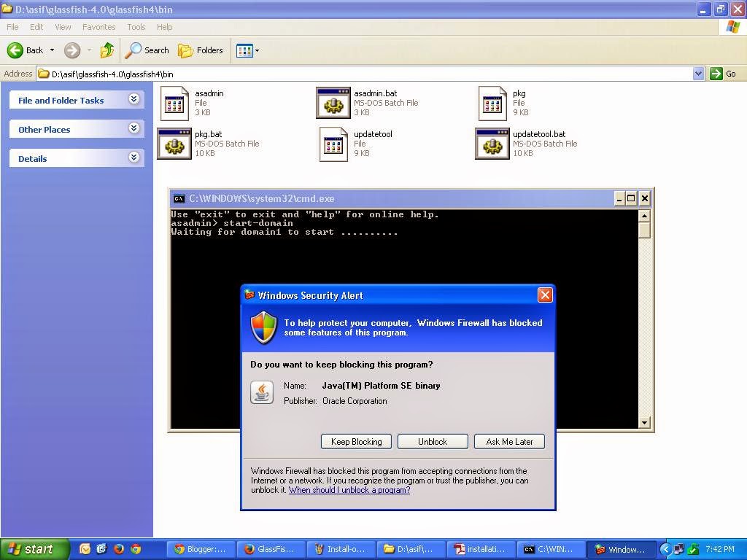Open the address bar dropdown arrow
The image size is (747, 560).
click(698, 74)
